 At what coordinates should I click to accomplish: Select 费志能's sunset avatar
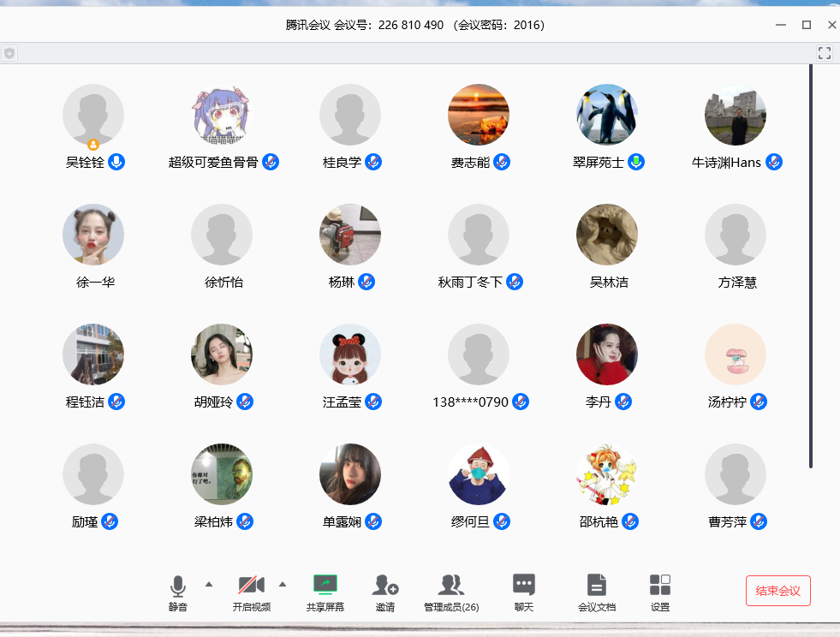pyautogui.click(x=479, y=115)
